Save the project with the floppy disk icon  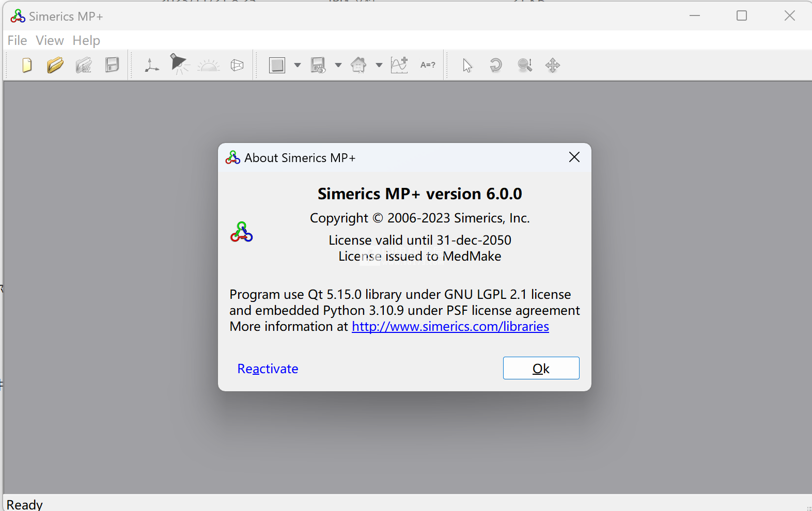click(x=112, y=65)
